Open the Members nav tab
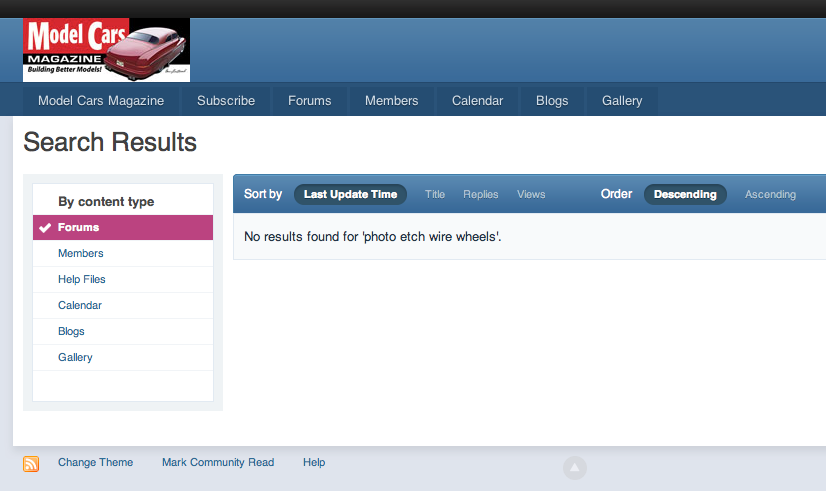The width and height of the screenshot is (826, 491). (x=391, y=101)
